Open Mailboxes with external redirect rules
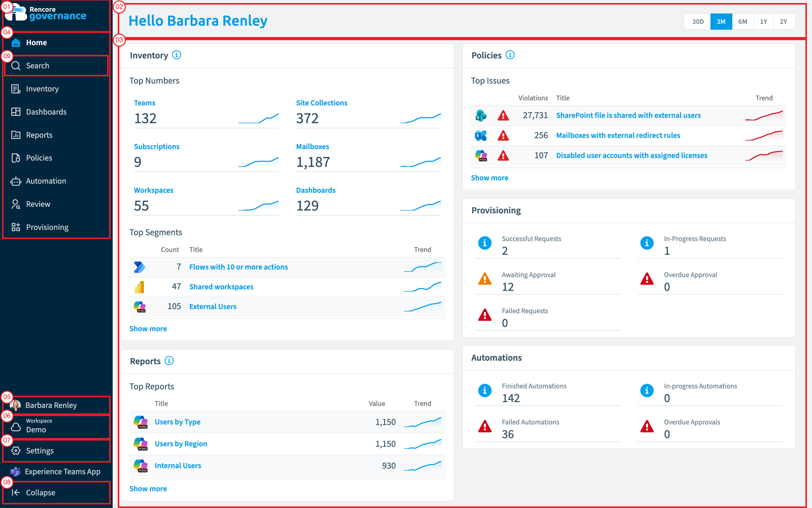Viewport: 812px width, 508px height. (618, 135)
